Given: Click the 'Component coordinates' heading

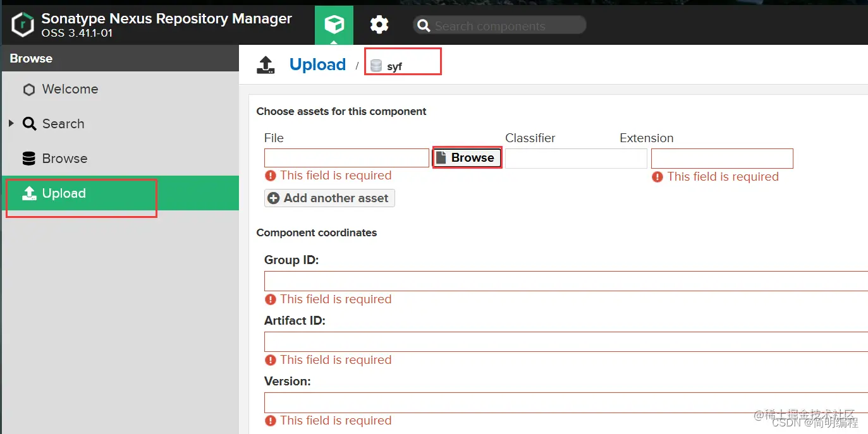Looking at the screenshot, I should (x=317, y=232).
